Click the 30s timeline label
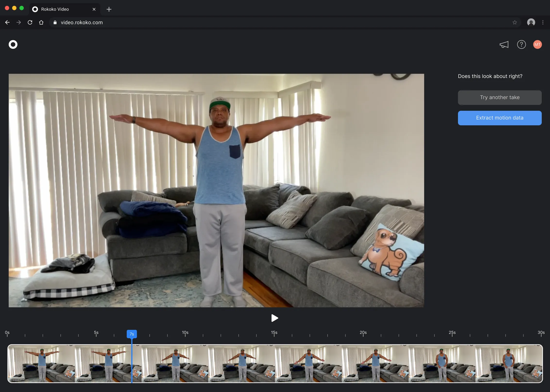 tap(541, 332)
